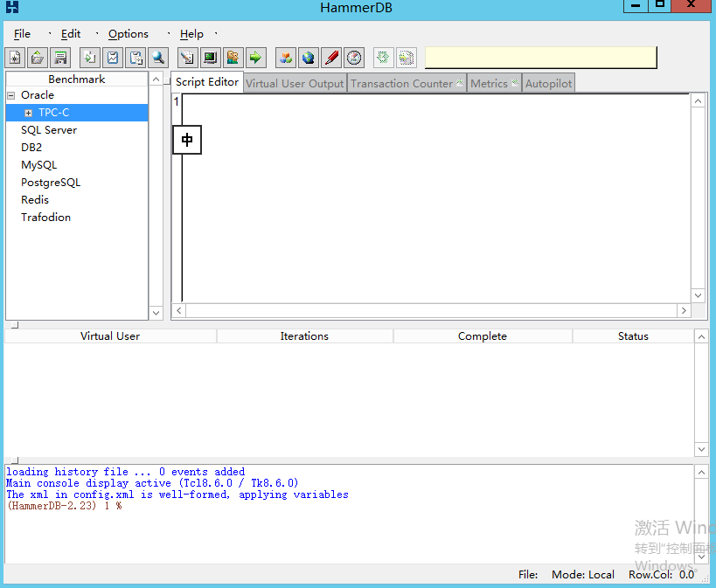Viewport: 716px width, 588px height.
Task: Save the current script via the disk icon
Action: (x=59, y=57)
